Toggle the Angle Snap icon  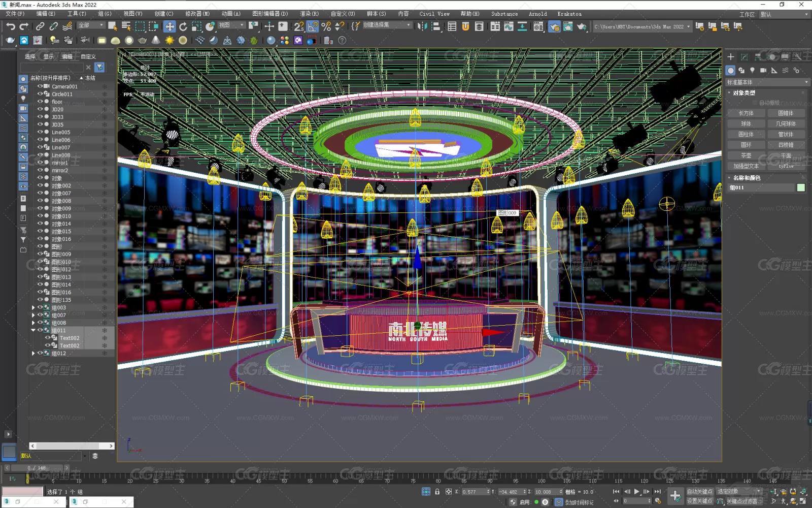tap(313, 26)
